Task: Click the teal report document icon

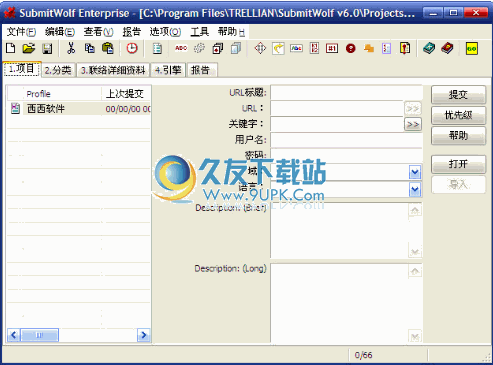Action: [157, 49]
